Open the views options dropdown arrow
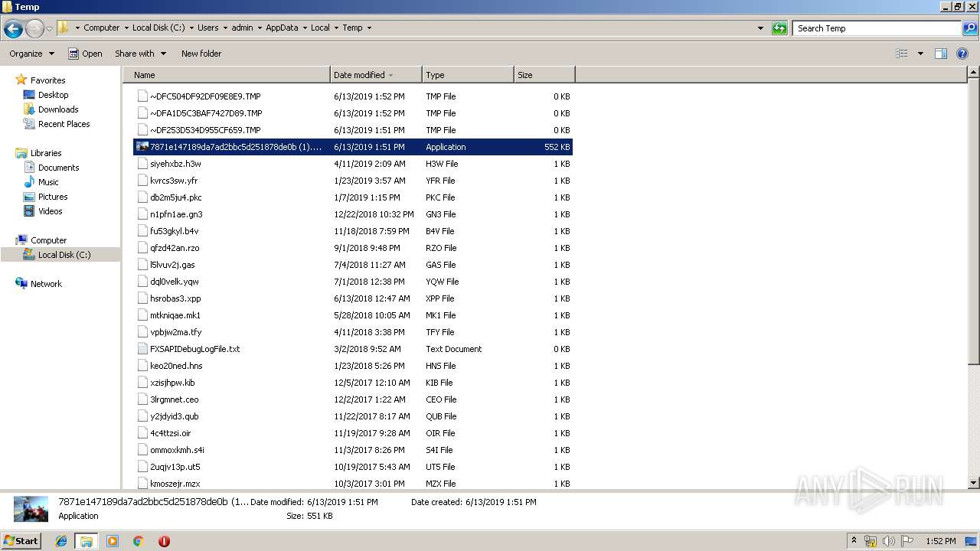This screenshot has height=551, width=980. 920,54
